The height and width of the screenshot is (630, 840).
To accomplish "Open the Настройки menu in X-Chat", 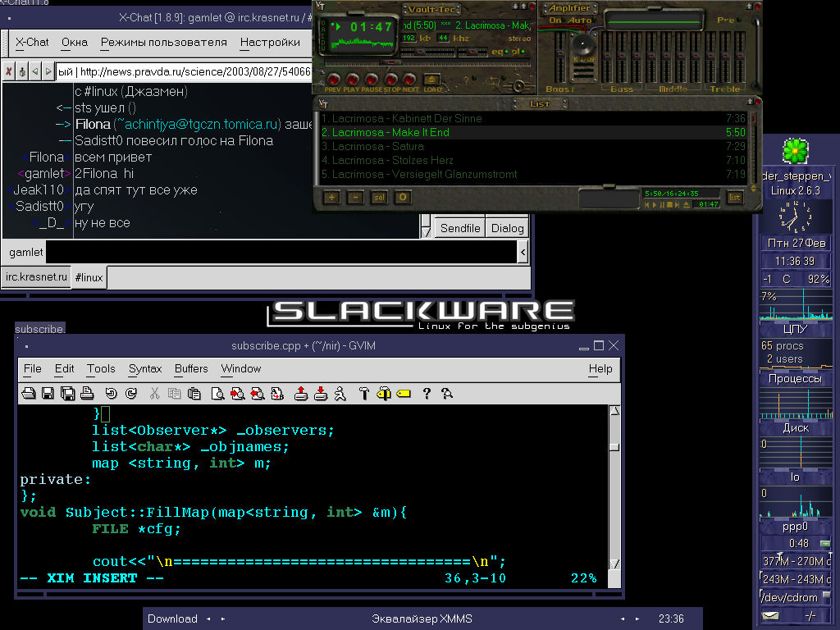I will [x=270, y=42].
